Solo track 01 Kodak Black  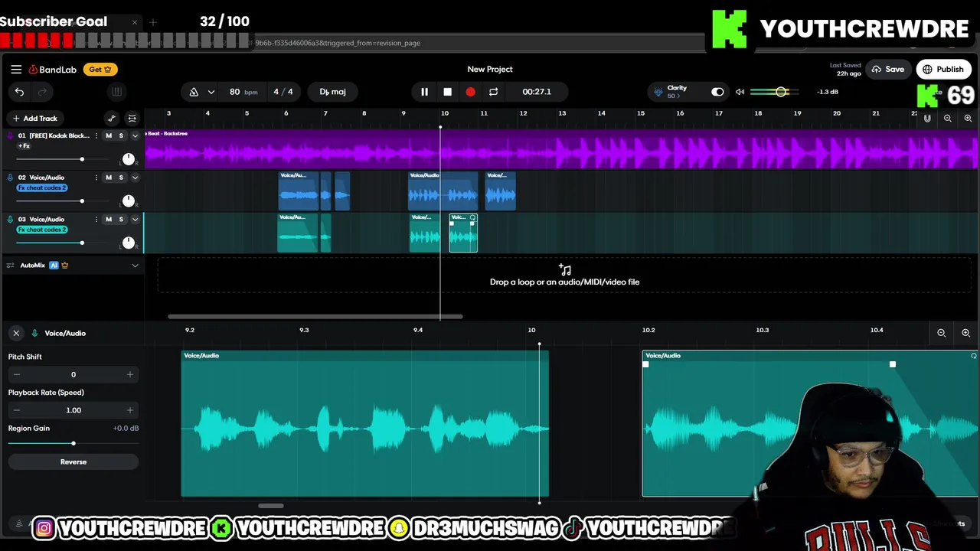coord(121,135)
